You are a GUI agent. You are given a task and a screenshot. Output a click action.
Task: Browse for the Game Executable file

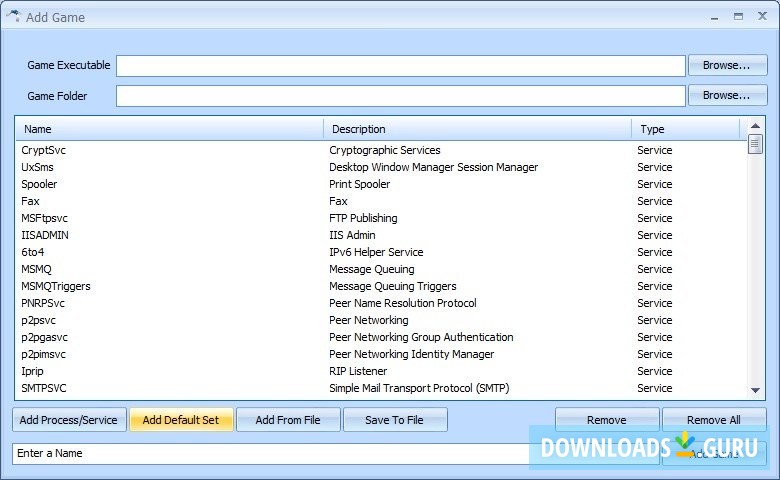pyautogui.click(x=727, y=66)
